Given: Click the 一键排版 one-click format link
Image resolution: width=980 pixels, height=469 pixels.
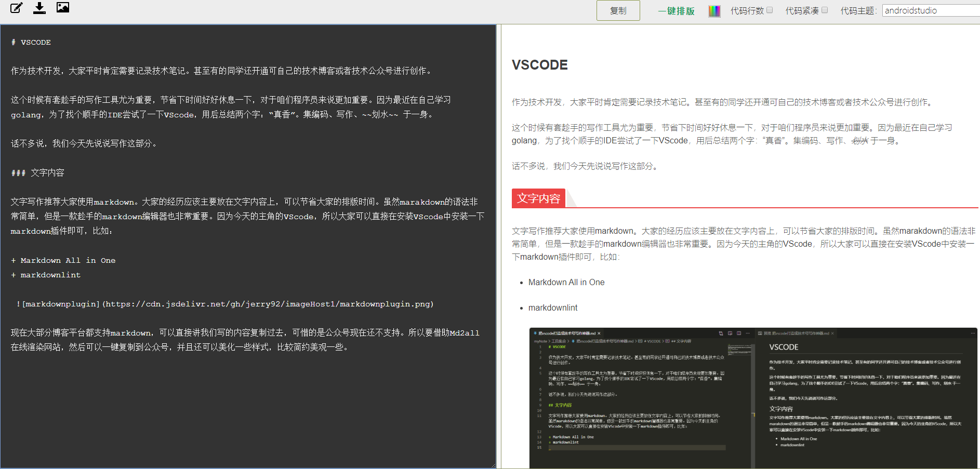Looking at the screenshot, I should coord(676,11).
